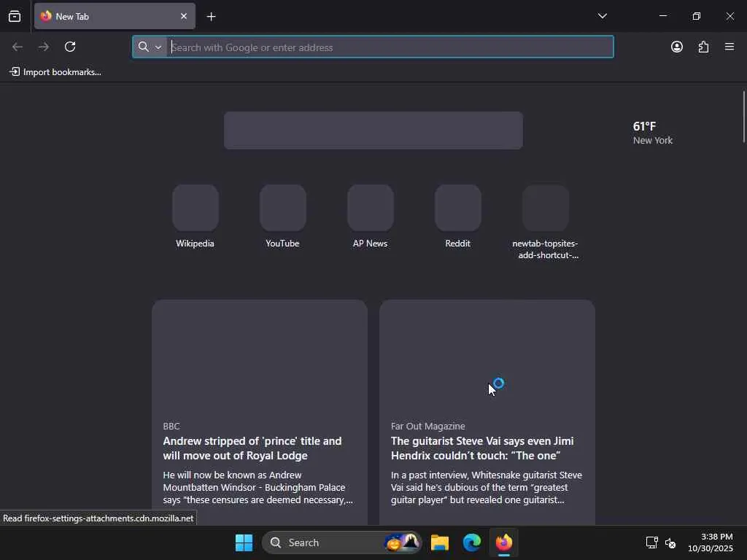Click the taskbar search highlight pumpkin image
The height and width of the screenshot is (560, 747).
tap(402, 542)
